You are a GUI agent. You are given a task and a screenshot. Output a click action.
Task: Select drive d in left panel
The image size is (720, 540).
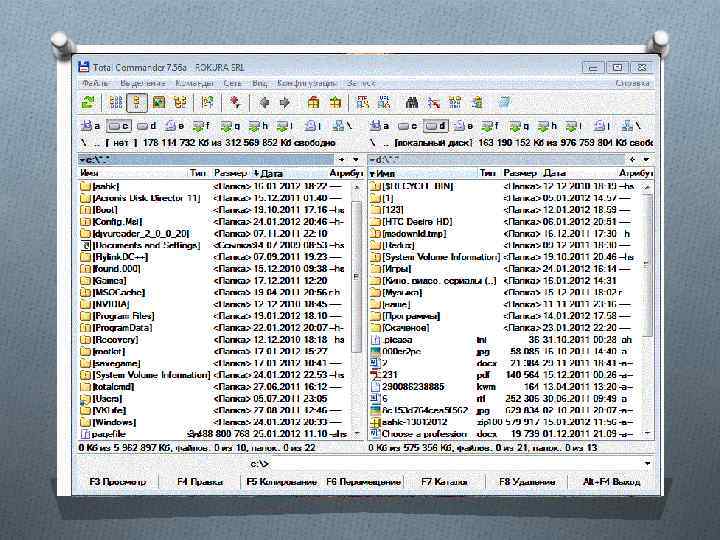tap(147, 125)
